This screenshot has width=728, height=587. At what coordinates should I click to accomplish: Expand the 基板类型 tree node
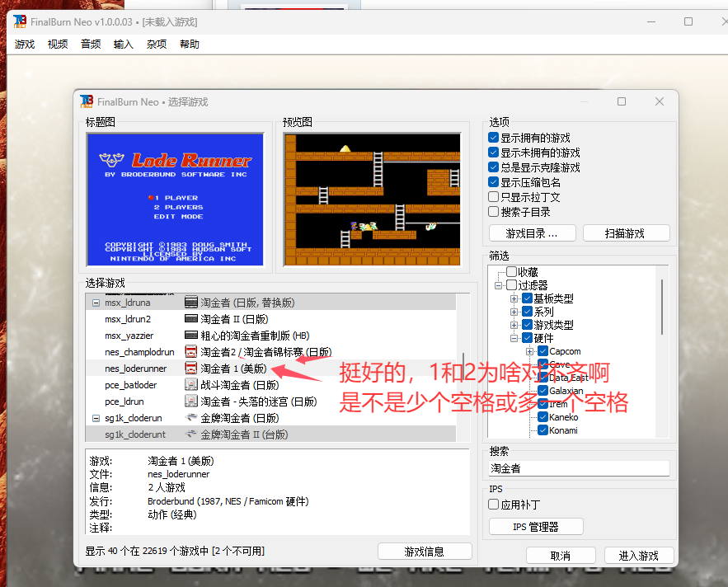point(514,298)
